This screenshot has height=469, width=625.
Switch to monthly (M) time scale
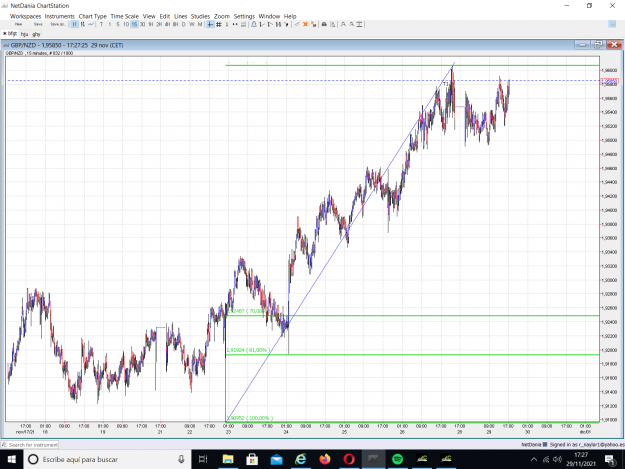click(200, 24)
